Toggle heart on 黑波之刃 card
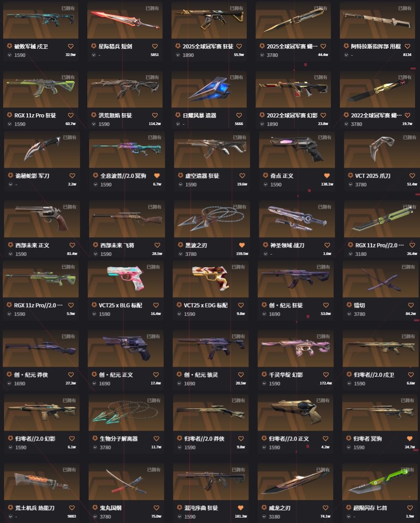 tap(242, 245)
